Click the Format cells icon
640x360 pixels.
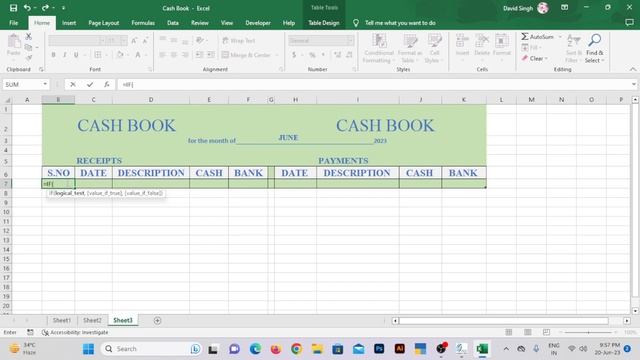pos(502,41)
